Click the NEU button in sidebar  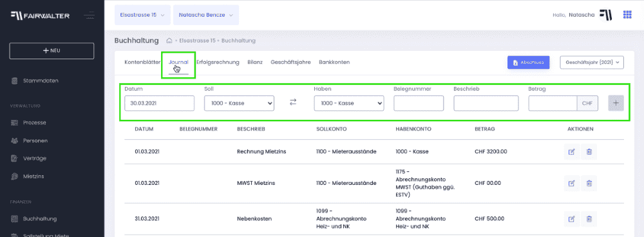(52, 51)
